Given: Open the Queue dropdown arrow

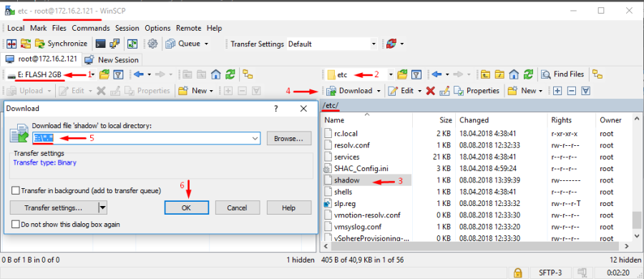Looking at the screenshot, I should click(206, 44).
